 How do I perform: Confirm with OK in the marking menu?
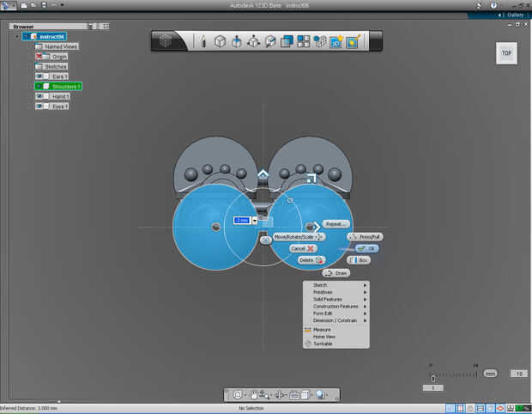point(366,248)
